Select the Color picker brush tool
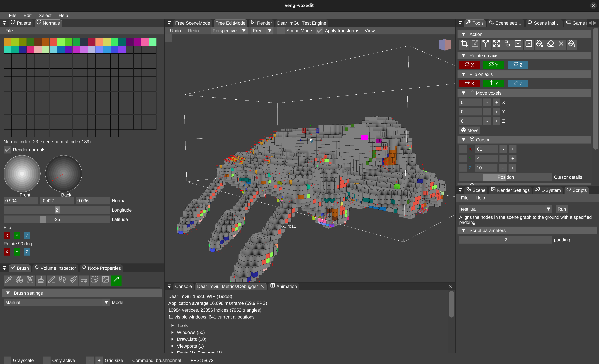 (x=9, y=280)
